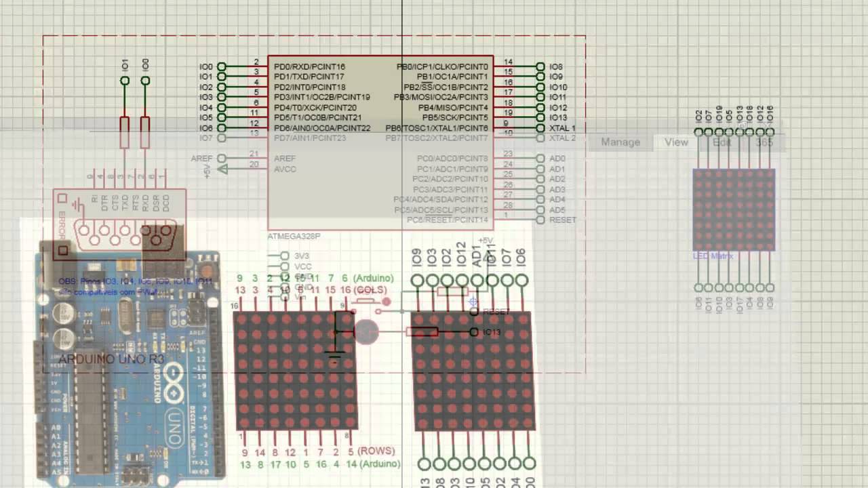Click the 'ARDUINO UNO R3' label
The height and width of the screenshot is (488, 868).
[x=111, y=359]
